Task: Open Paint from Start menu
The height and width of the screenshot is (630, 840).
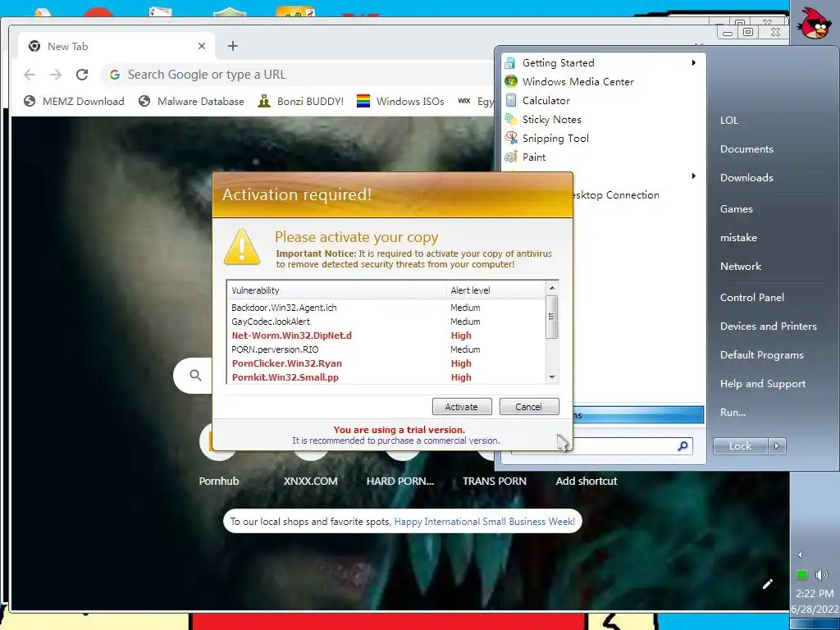Action: pos(603,157)
